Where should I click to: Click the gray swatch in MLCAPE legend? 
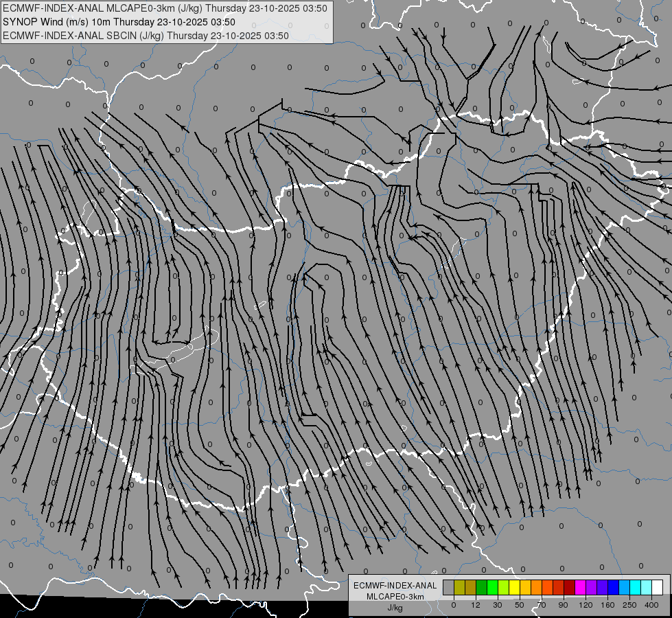[x=449, y=587]
